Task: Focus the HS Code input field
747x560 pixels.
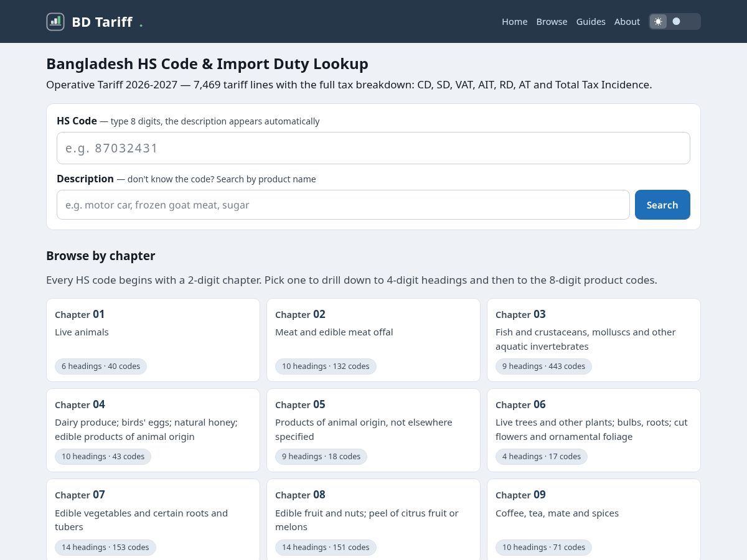Action: click(374, 148)
